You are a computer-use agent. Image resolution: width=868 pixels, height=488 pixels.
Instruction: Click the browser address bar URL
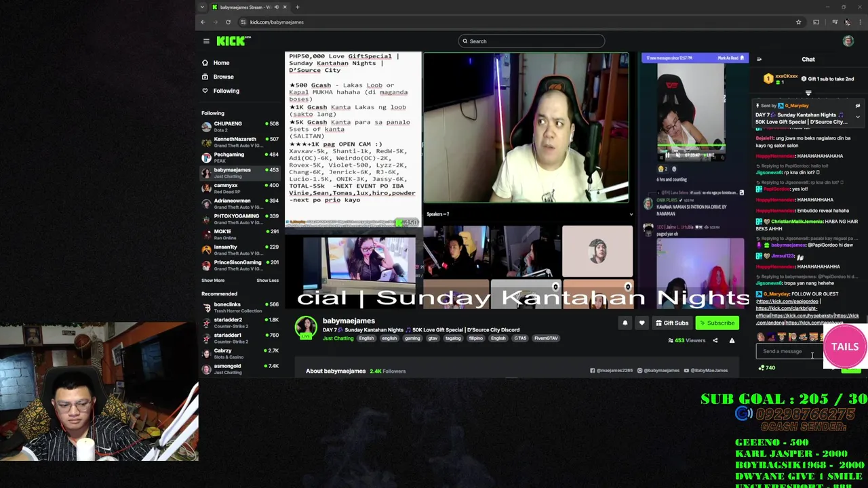(x=277, y=22)
